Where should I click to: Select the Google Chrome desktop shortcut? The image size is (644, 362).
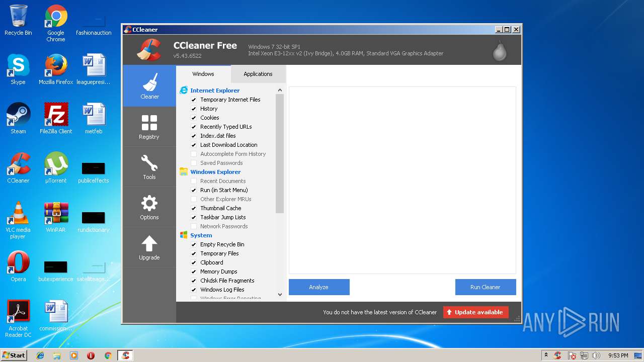coord(56,23)
